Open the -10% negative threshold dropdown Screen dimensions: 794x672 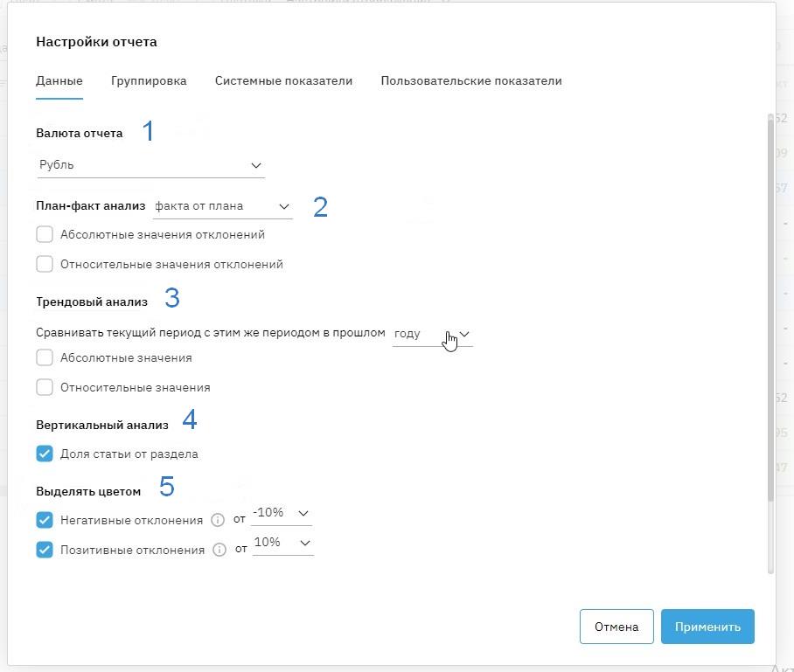(281, 513)
